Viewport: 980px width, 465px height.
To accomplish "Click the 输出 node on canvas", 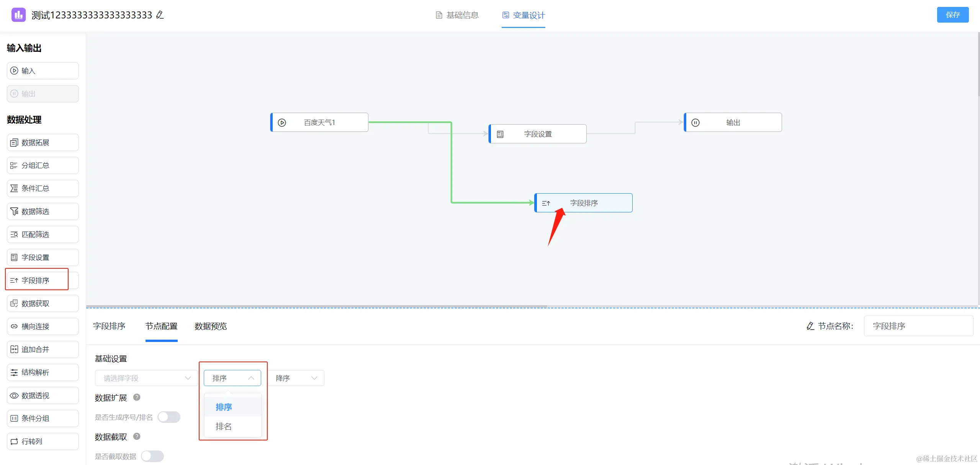I will tap(733, 122).
